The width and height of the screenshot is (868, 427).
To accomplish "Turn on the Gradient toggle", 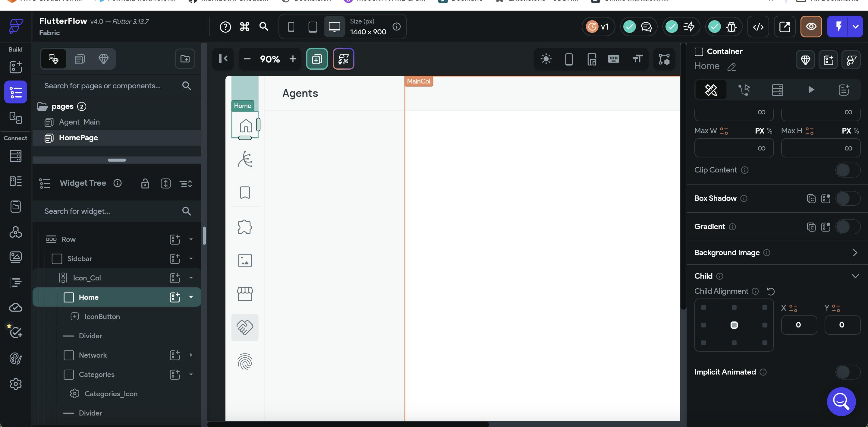I will [847, 227].
